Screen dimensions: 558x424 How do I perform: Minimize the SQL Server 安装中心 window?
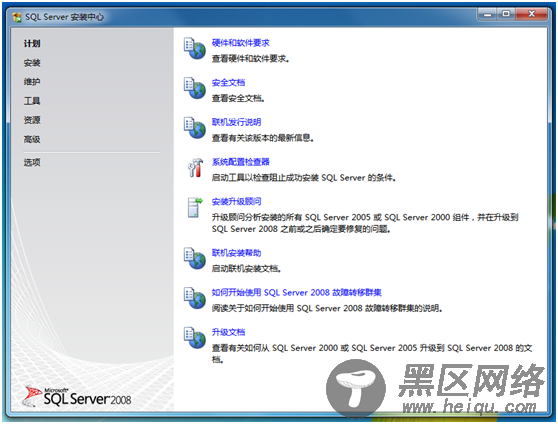click(487, 14)
